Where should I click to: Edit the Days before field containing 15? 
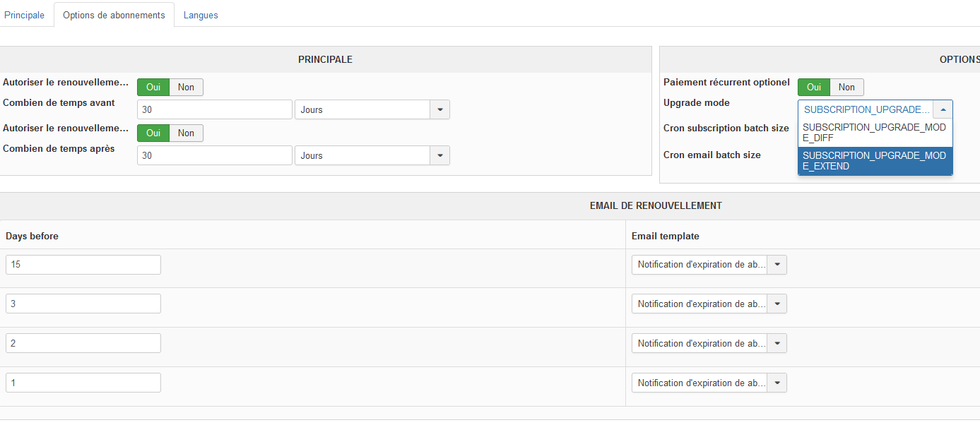pos(83,265)
